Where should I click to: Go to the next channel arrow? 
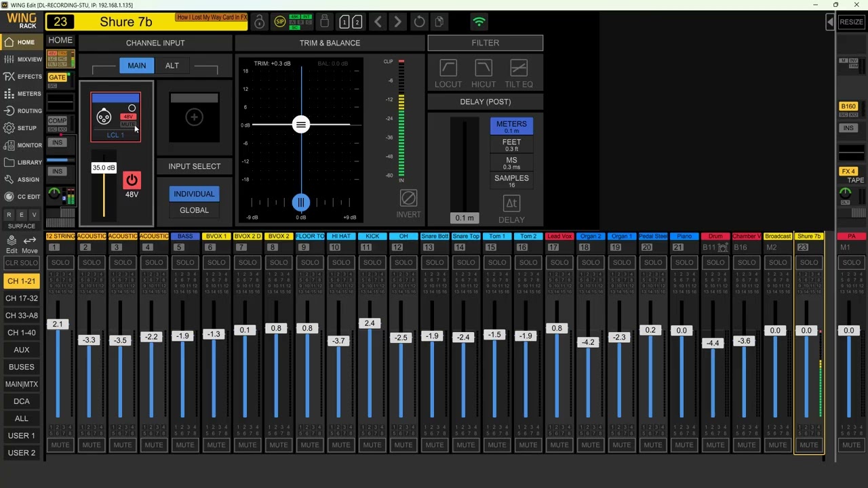coord(398,22)
